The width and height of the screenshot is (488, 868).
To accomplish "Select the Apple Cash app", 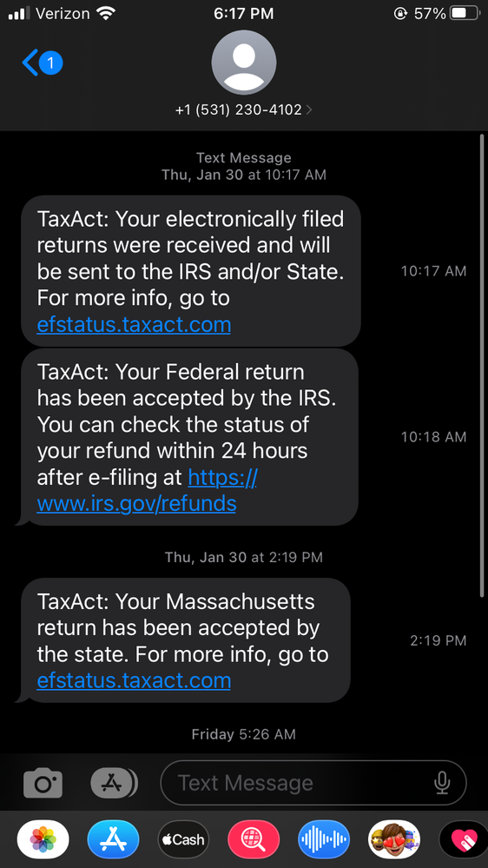I will pos(183,839).
